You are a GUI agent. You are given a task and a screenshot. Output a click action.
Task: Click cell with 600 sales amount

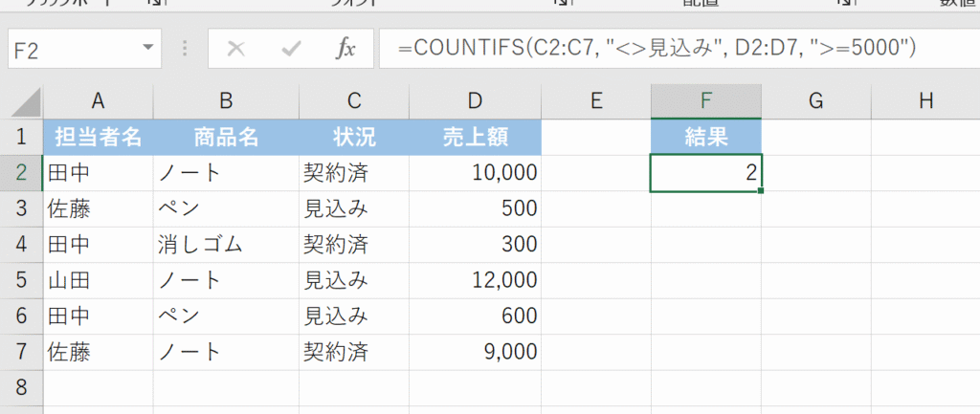click(475, 316)
